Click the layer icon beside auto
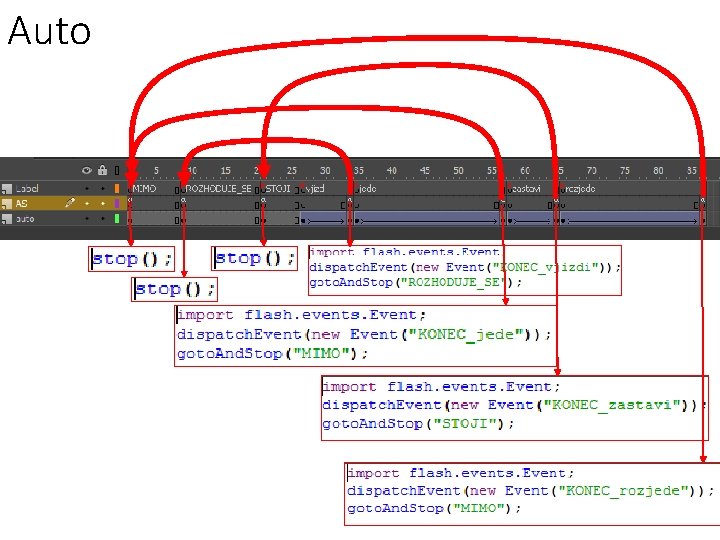This screenshot has width=720, height=540. click(6, 219)
